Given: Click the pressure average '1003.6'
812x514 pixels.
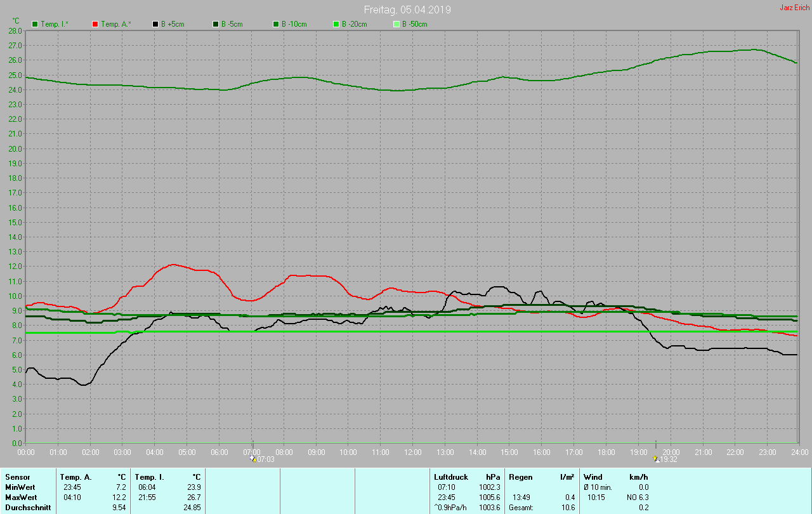Looking at the screenshot, I should [490, 507].
